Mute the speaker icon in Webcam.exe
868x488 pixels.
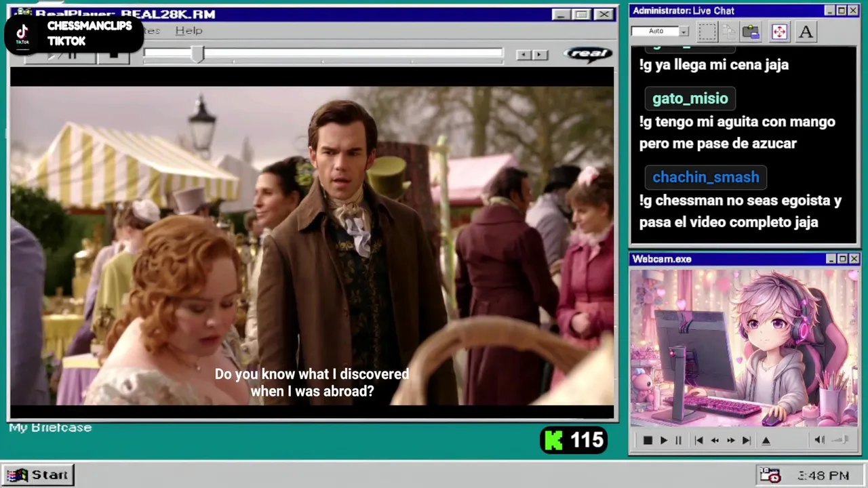pos(819,440)
